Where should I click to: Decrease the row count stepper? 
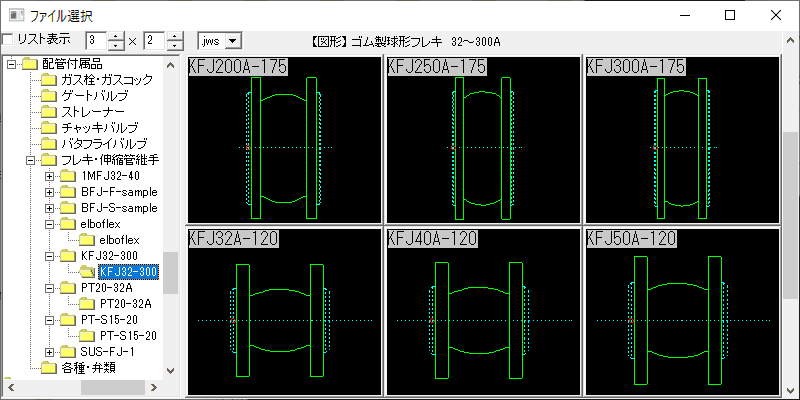coord(176,45)
